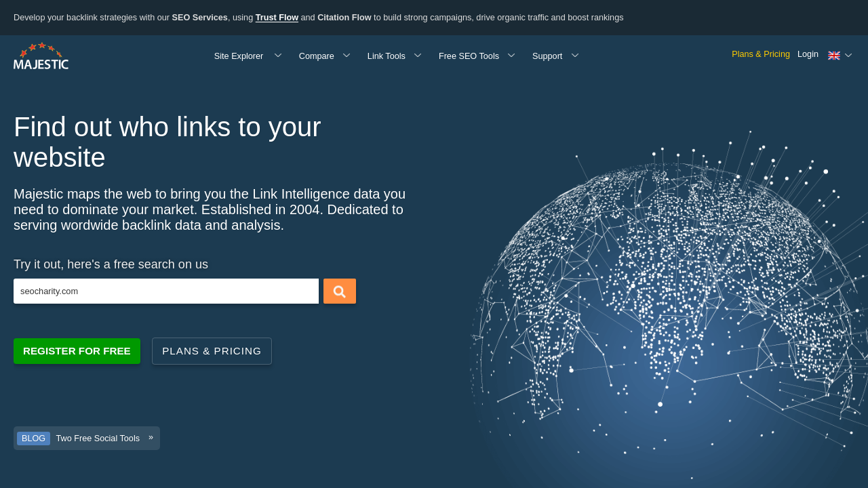Viewport: 868px width, 488px height.
Task: Expand the Compare menu chevron
Action: tap(347, 56)
